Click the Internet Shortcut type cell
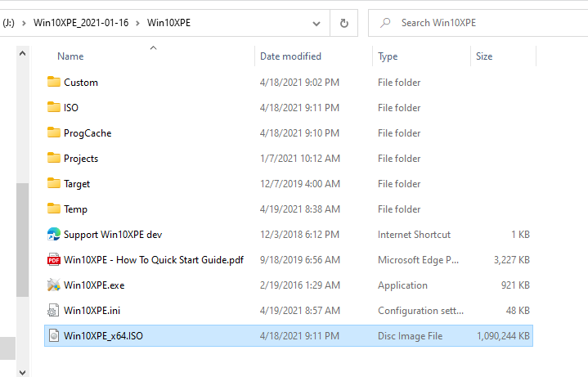The width and height of the screenshot is (588, 377). point(414,235)
